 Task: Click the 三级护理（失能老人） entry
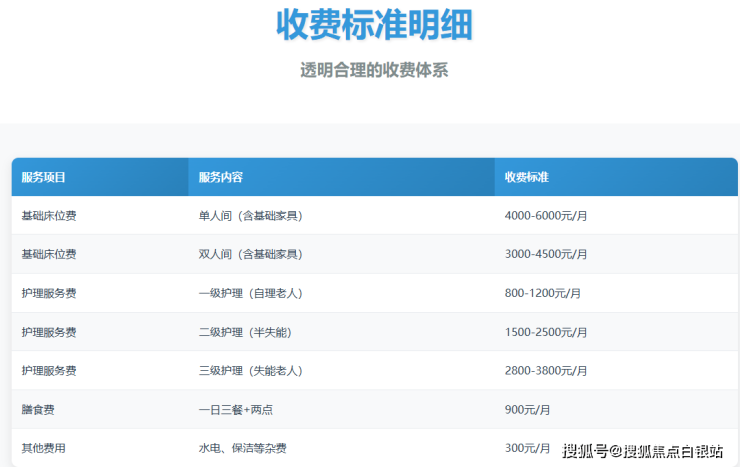[250, 370]
